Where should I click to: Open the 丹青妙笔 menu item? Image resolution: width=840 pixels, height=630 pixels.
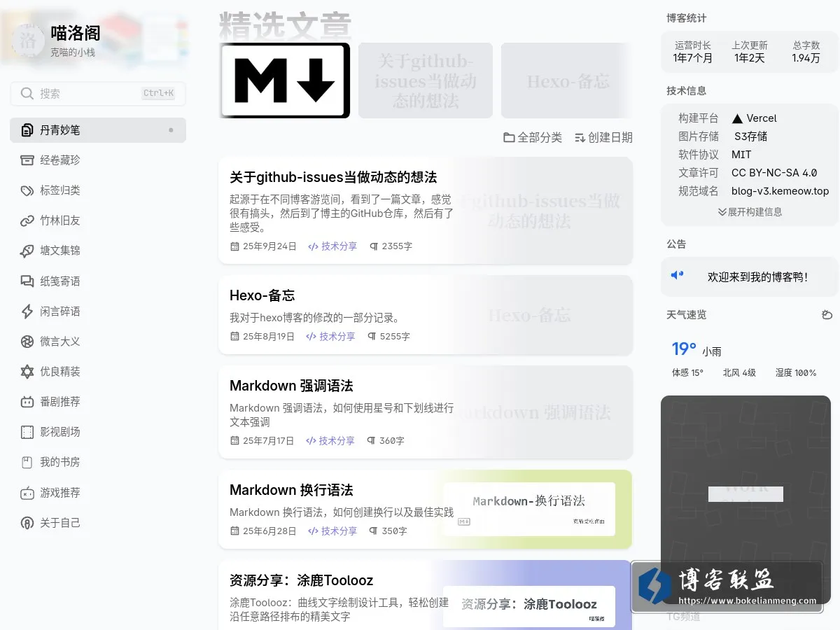click(x=98, y=130)
